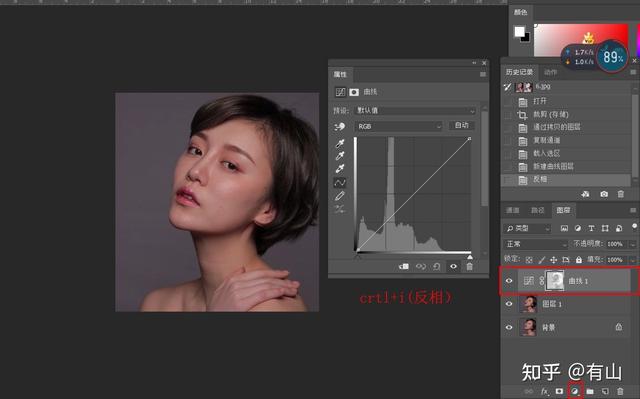Open the 正常 blend mode dropdown

coord(535,244)
